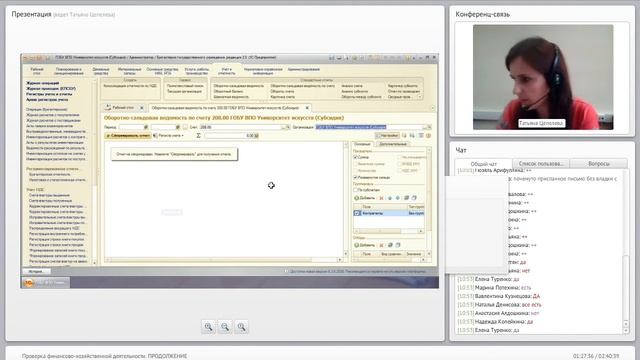The width and height of the screenshot is (640, 360).
Task: Open Оборотно-сальдовая ведомость по счету link
Action: tap(302, 86)
